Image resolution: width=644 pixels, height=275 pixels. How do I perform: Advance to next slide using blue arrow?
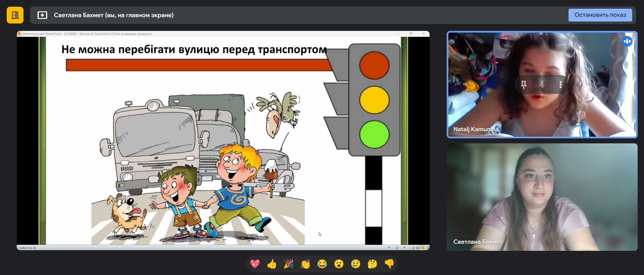[404, 248]
